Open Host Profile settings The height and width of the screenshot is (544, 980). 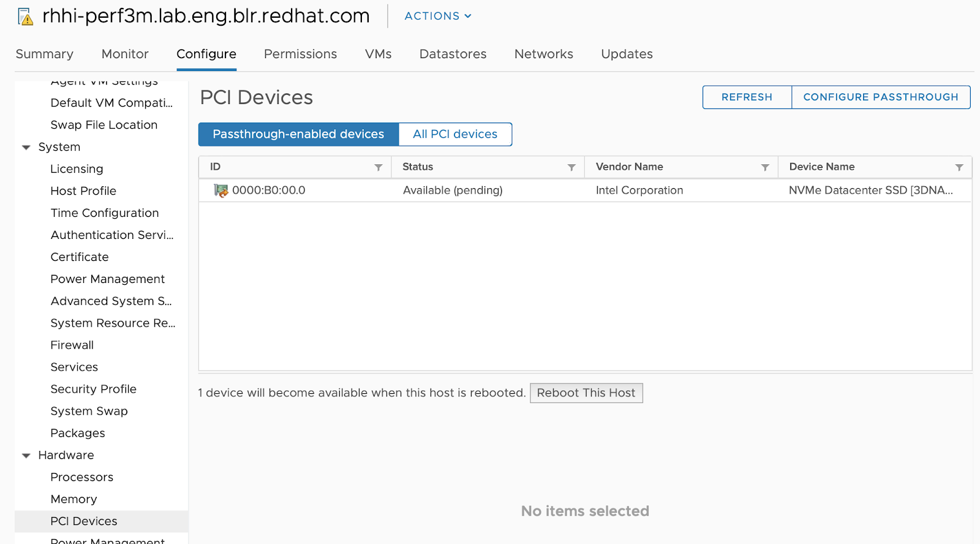pos(83,191)
